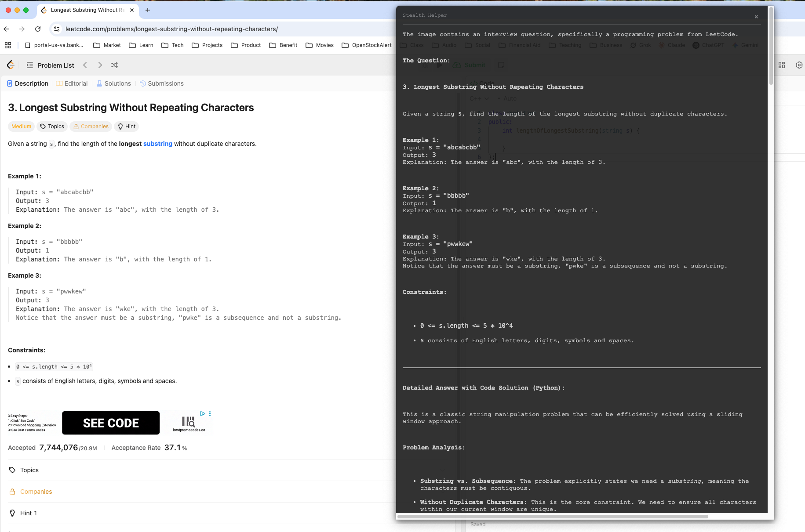The height and width of the screenshot is (532, 805).
Task: Click the tag icon beside Topics section
Action: pyautogui.click(x=12, y=470)
